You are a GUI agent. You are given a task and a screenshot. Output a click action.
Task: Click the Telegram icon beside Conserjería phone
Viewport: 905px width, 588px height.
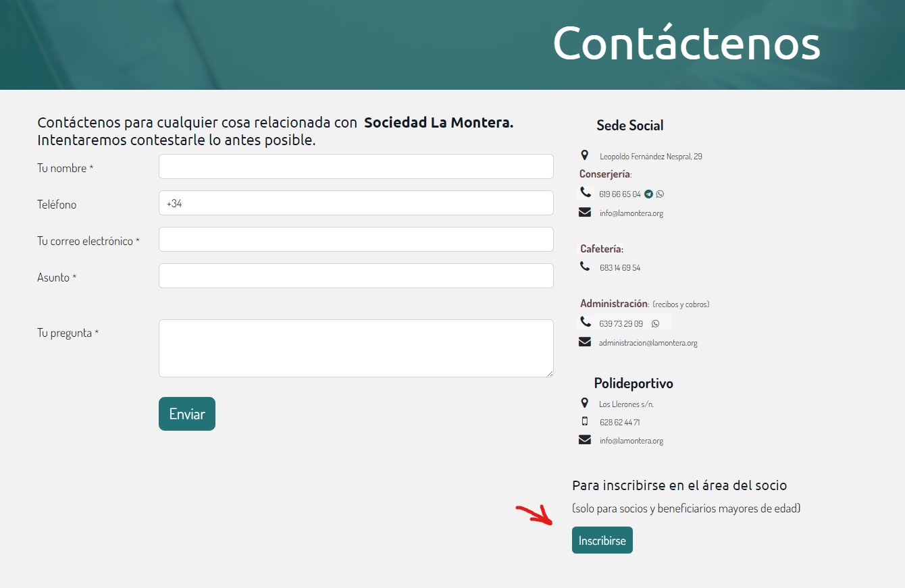[648, 194]
